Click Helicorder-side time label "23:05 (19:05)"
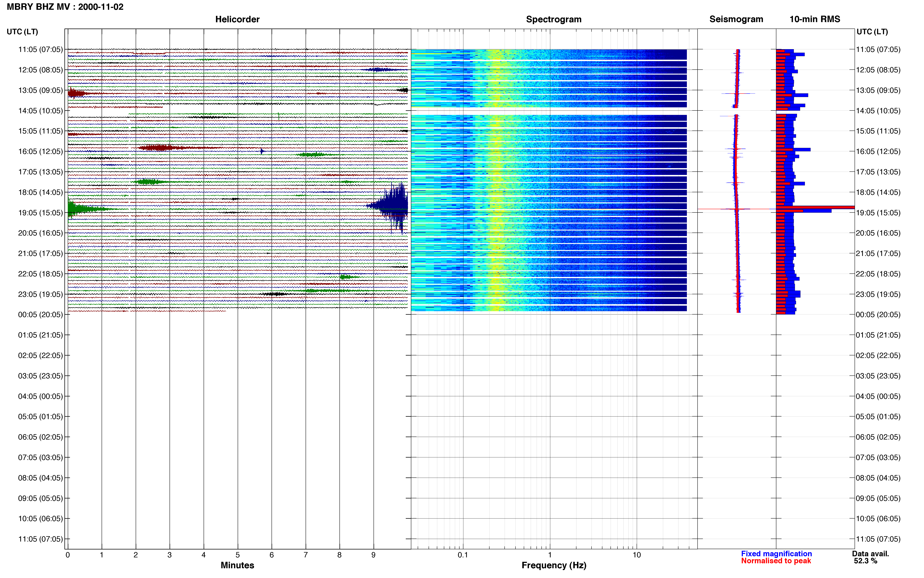Image resolution: width=924 pixels, height=578 pixels. coord(41,294)
